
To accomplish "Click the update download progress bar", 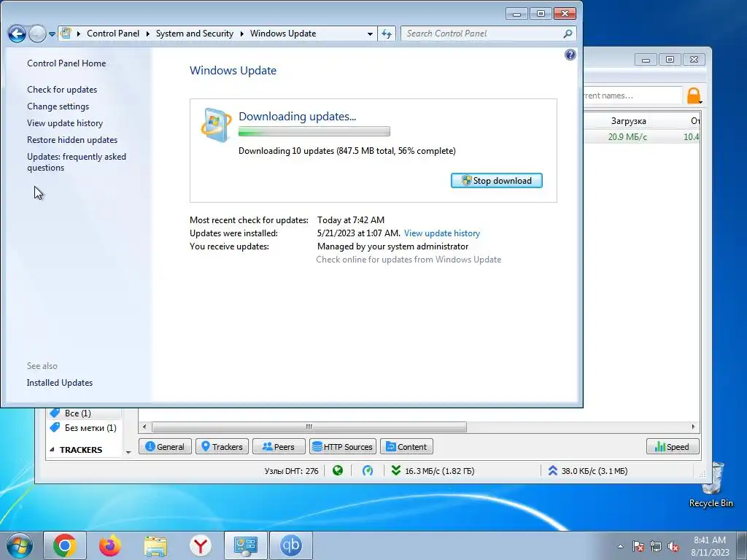I will [314, 131].
